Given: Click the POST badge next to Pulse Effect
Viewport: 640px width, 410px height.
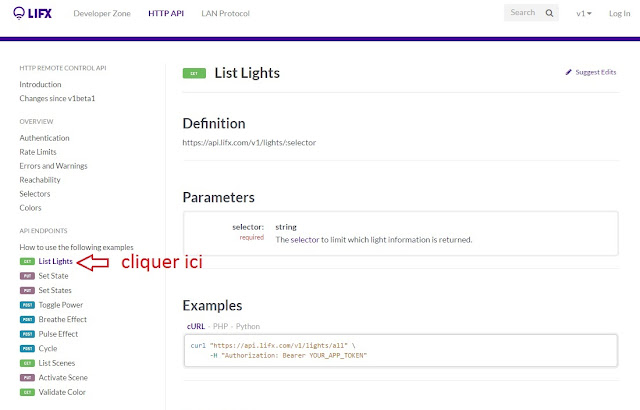Looking at the screenshot, I should [x=27, y=334].
